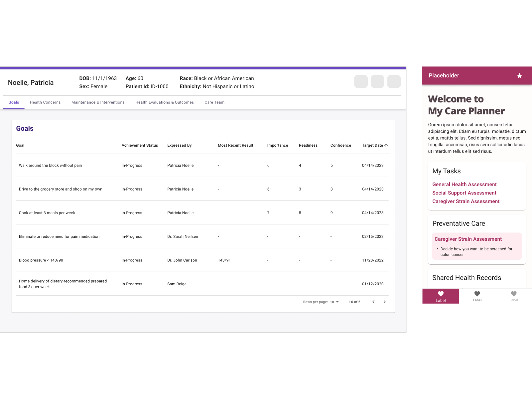Toggle the Target Date sort order arrow
The image size is (532, 399).
[x=386, y=145]
